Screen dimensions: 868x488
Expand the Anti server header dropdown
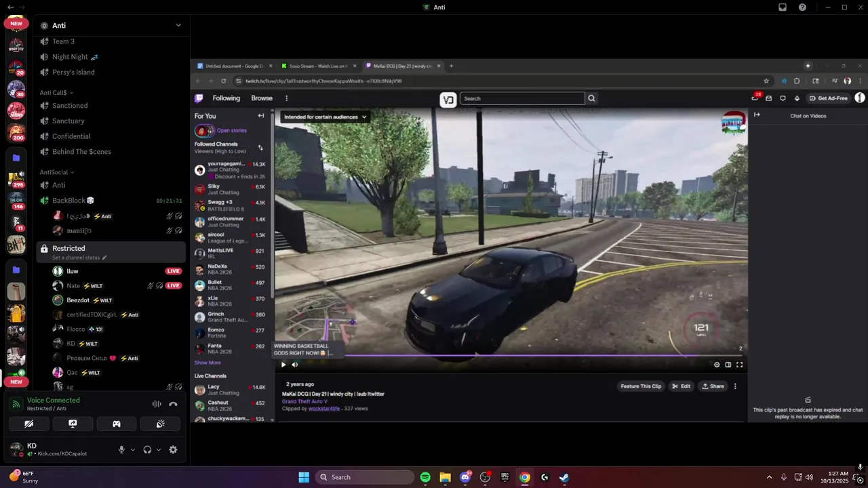tap(178, 25)
